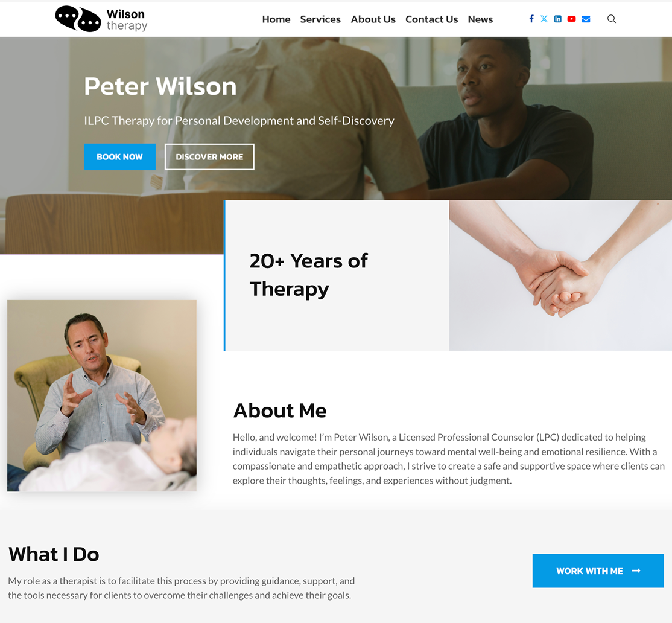The width and height of the screenshot is (672, 623).
Task: Open the YouTube social icon
Action: click(x=571, y=19)
